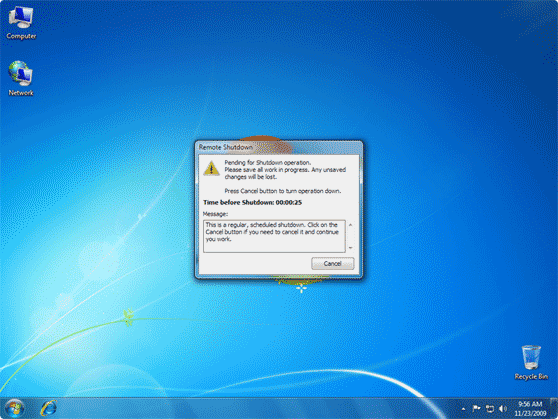Click the message box scroll down arrow

click(x=350, y=248)
